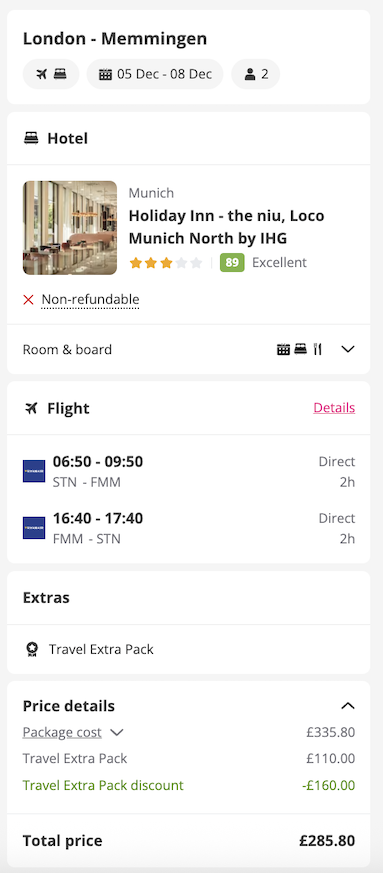This screenshot has width=383, height=873.
Task: Expand the Room & board chevron
Action: (348, 350)
